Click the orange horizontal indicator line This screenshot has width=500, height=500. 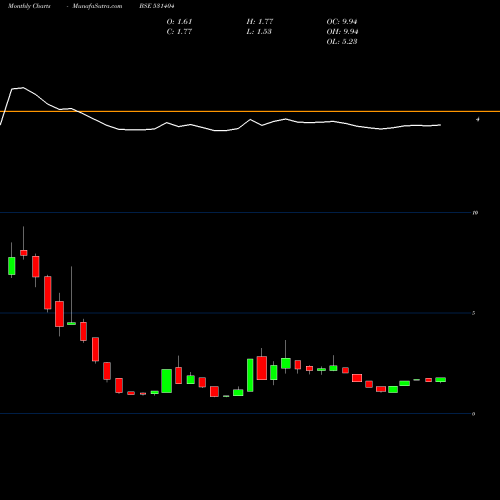(x=250, y=111)
